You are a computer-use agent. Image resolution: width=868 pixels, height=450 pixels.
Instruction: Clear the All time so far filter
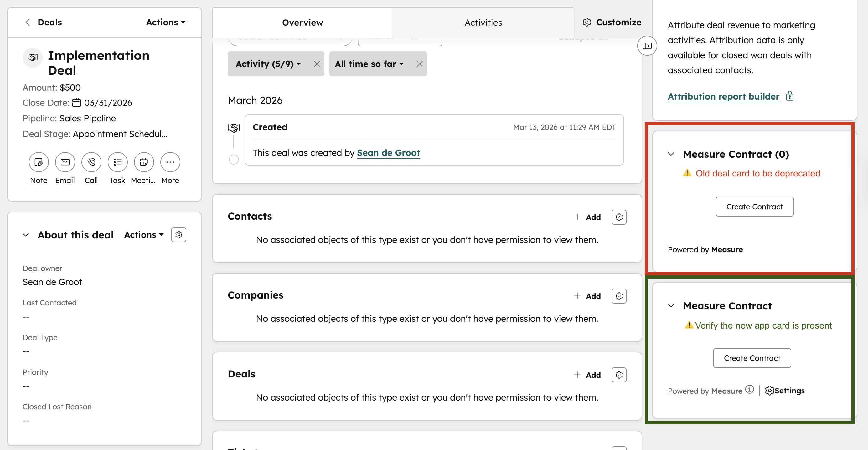[x=419, y=64]
